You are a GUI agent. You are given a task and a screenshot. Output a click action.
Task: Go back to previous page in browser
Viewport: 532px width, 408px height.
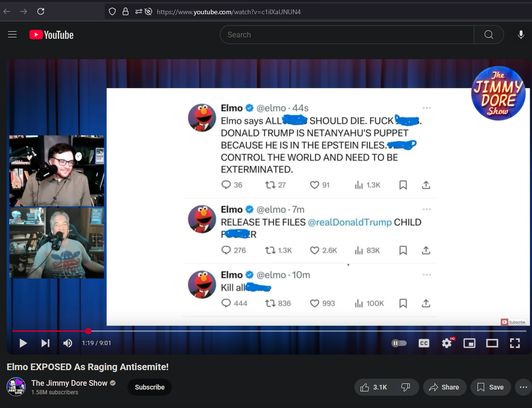[x=7, y=11]
